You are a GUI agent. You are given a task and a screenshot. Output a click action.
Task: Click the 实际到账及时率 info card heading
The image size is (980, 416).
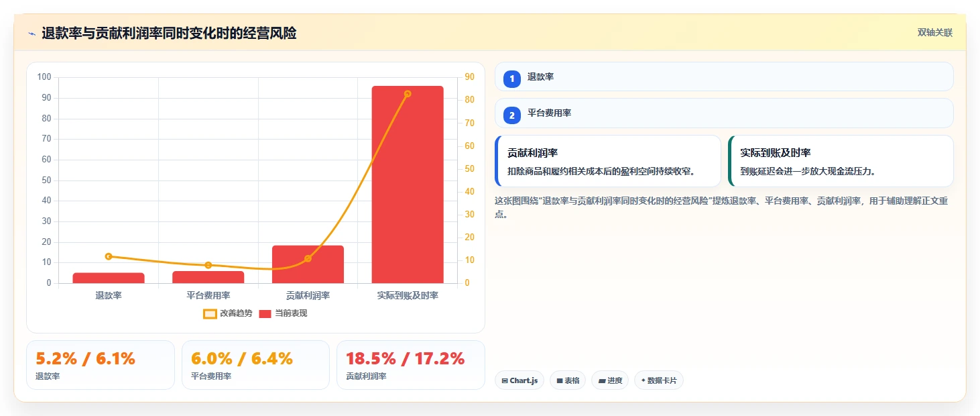coord(776,153)
